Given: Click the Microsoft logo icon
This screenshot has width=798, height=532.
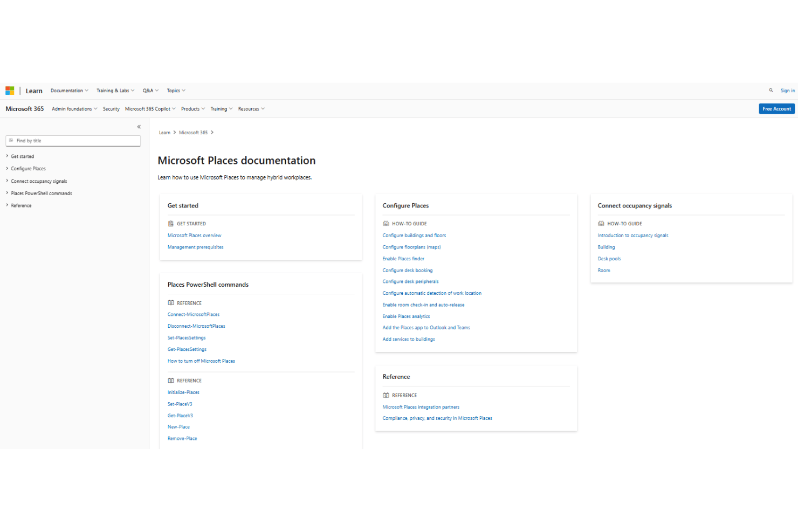Looking at the screenshot, I should tap(10, 91).
